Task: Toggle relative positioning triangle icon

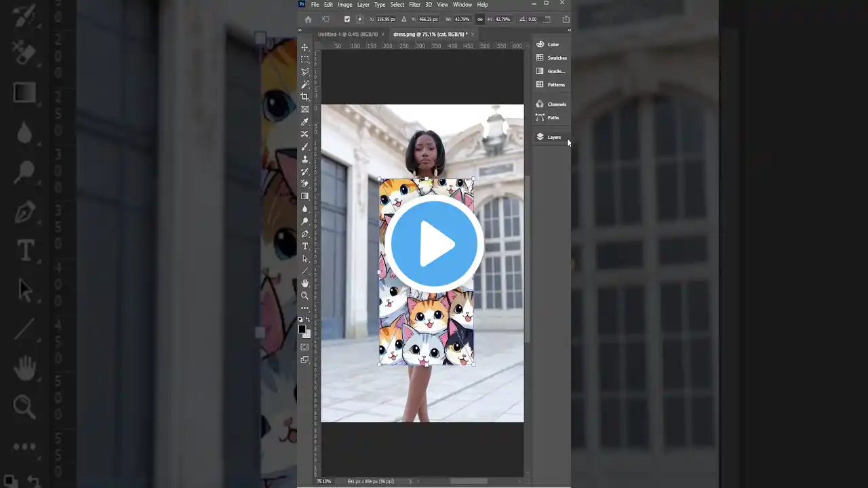Action: click(x=404, y=19)
